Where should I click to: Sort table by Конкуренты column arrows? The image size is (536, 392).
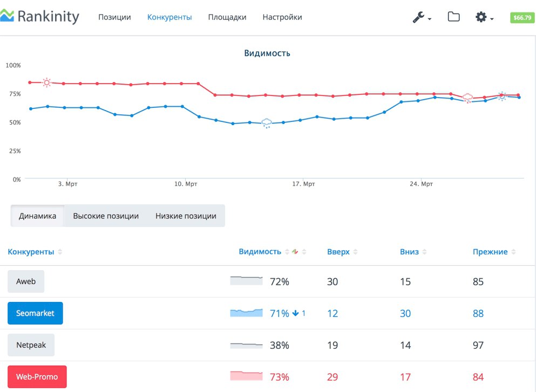[x=60, y=252]
